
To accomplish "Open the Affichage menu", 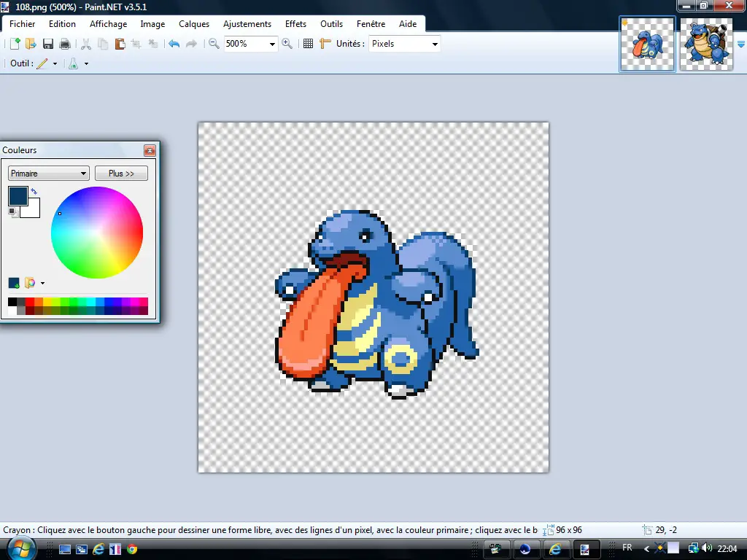I will pyautogui.click(x=109, y=24).
